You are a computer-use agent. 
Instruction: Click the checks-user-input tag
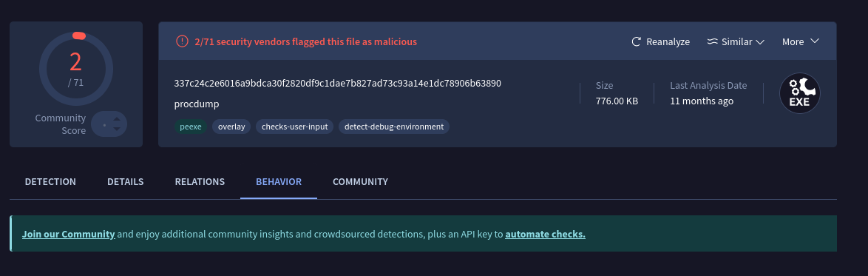click(294, 127)
